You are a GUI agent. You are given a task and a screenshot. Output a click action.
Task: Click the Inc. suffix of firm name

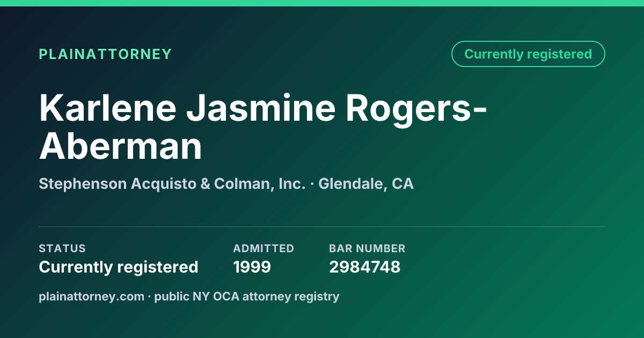pyautogui.click(x=292, y=184)
